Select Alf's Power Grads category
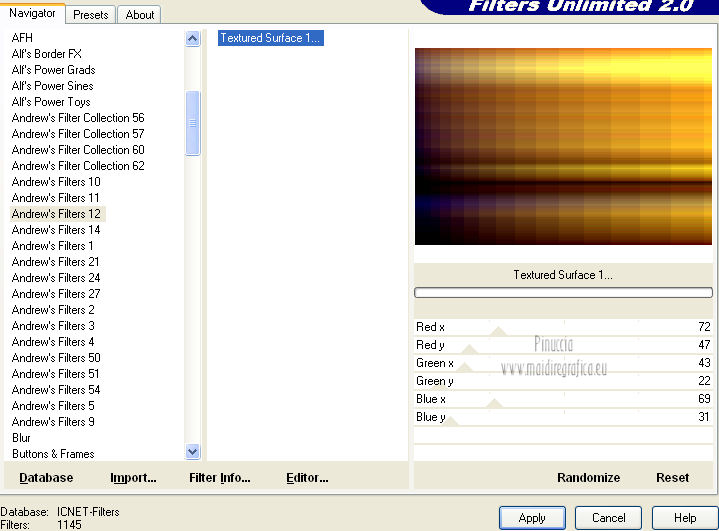 pos(53,70)
